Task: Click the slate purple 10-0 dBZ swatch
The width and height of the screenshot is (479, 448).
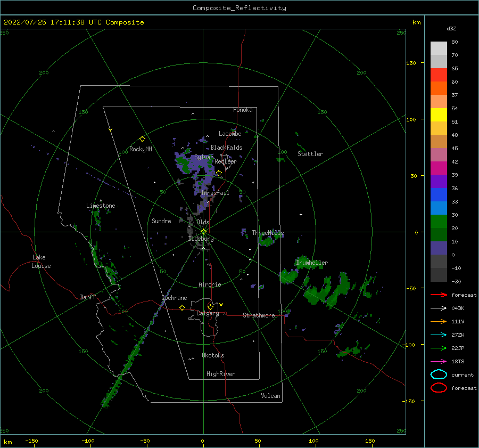Action: pyautogui.click(x=439, y=248)
